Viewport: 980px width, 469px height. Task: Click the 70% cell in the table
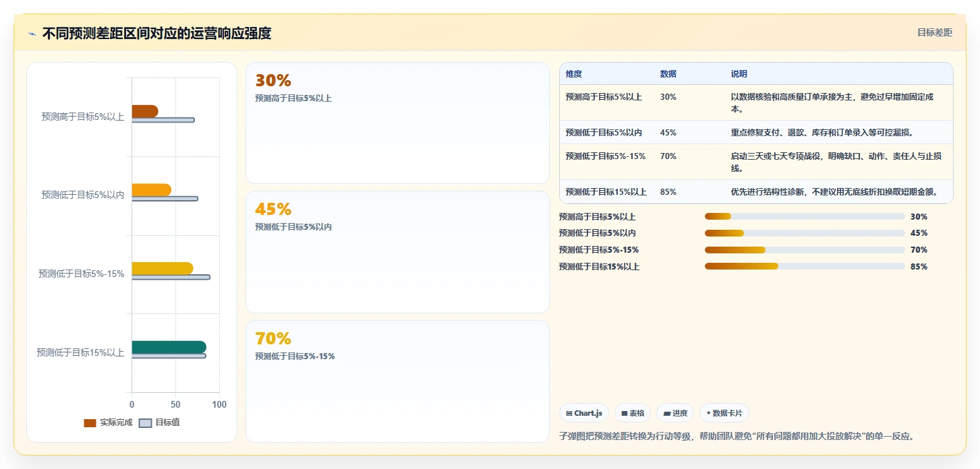[x=668, y=156]
